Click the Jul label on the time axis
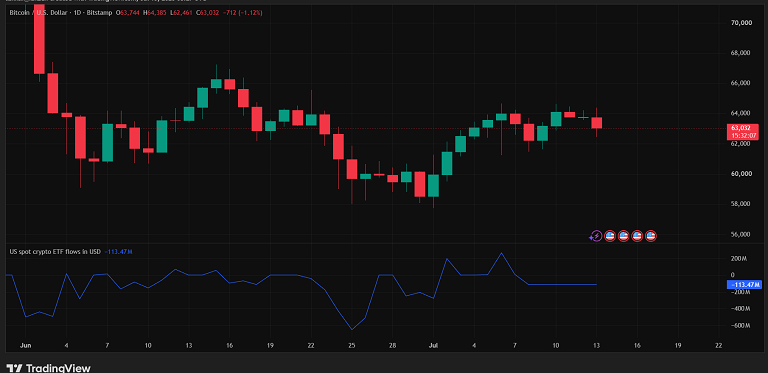Viewport: 768px width, 373px height. [x=433, y=345]
